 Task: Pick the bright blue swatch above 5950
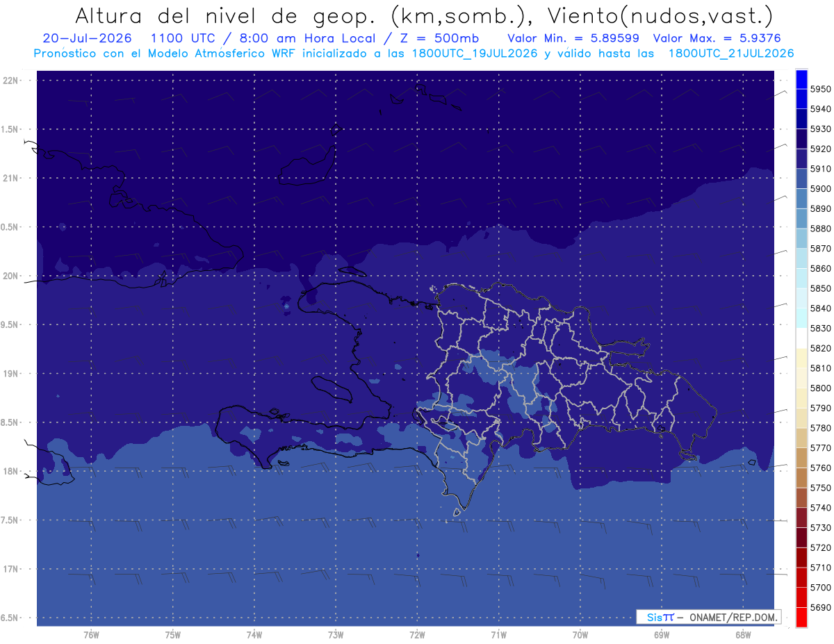click(801, 79)
